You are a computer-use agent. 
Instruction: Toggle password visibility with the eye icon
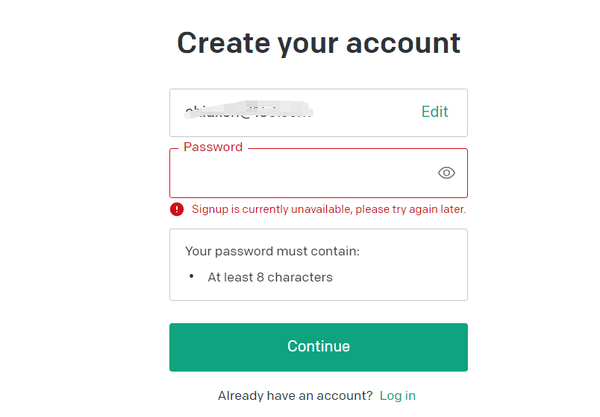point(446,173)
